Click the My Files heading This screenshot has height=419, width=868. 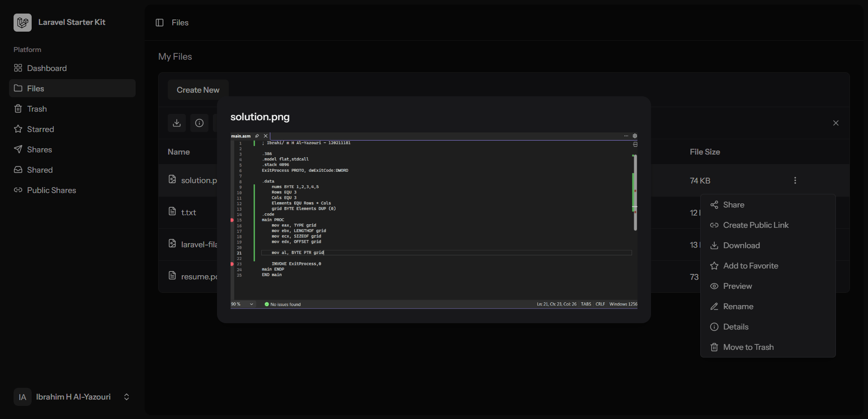(x=175, y=56)
